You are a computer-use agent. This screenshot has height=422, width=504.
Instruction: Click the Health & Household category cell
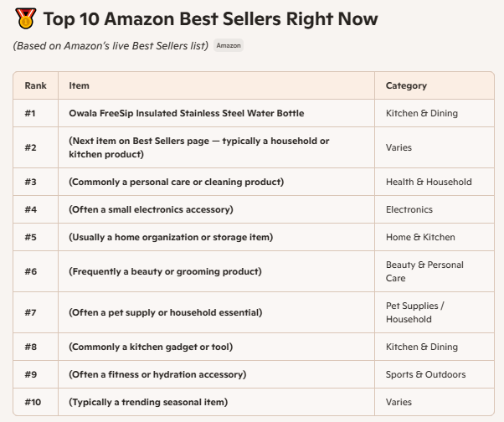pyautogui.click(x=429, y=182)
